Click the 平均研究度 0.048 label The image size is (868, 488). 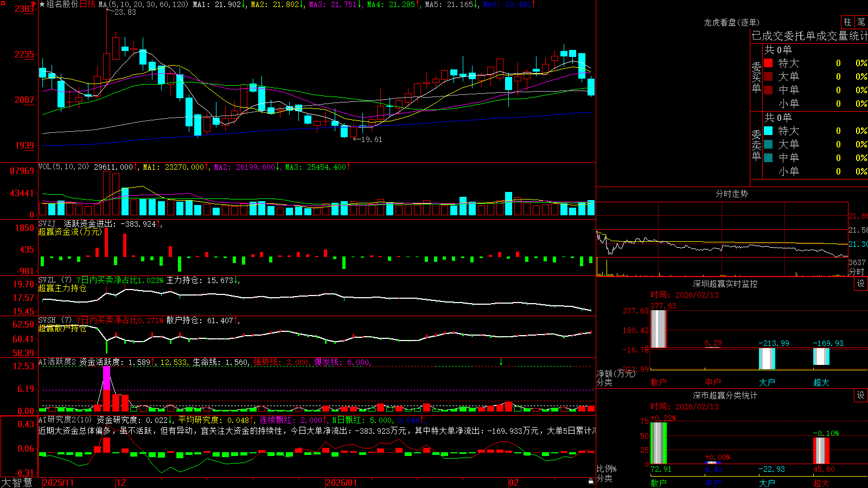coord(216,420)
